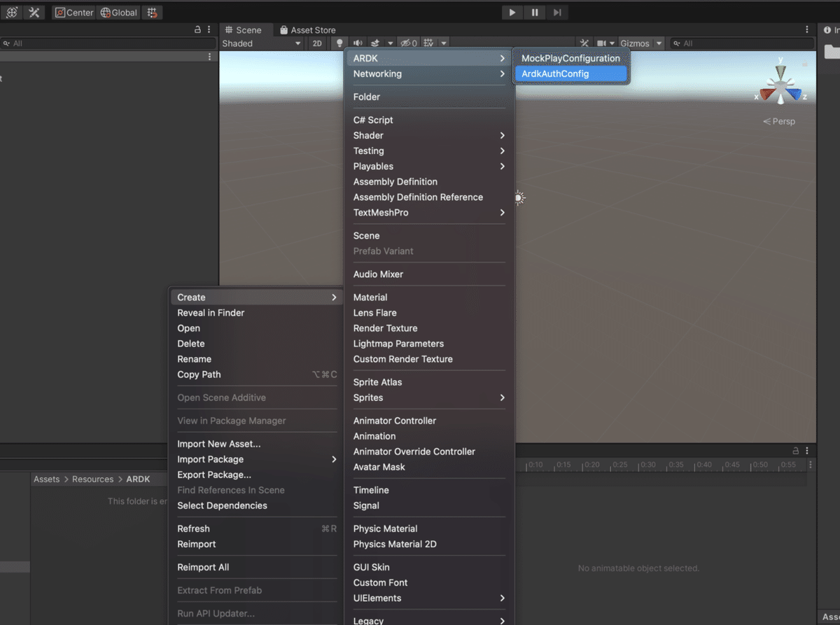Select the sun light gizmo in scene
This screenshot has height=625, width=840.
tap(519, 198)
